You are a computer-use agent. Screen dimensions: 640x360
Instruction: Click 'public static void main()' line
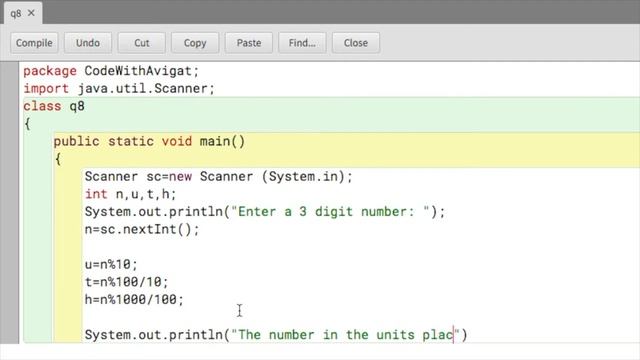149,142
